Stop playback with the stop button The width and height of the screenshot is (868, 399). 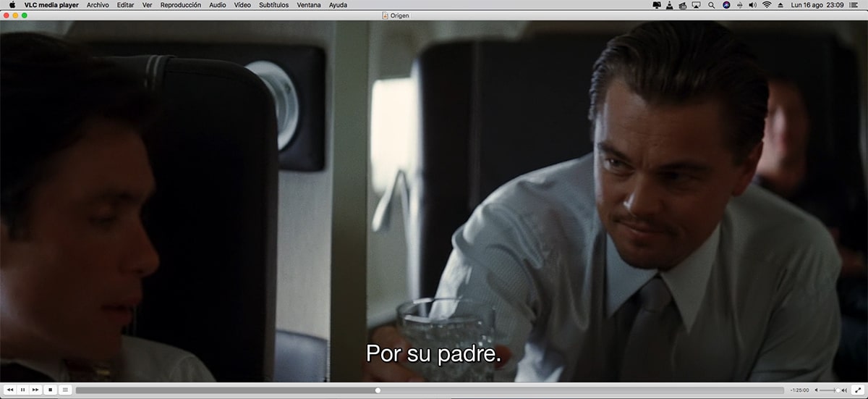coord(51,390)
